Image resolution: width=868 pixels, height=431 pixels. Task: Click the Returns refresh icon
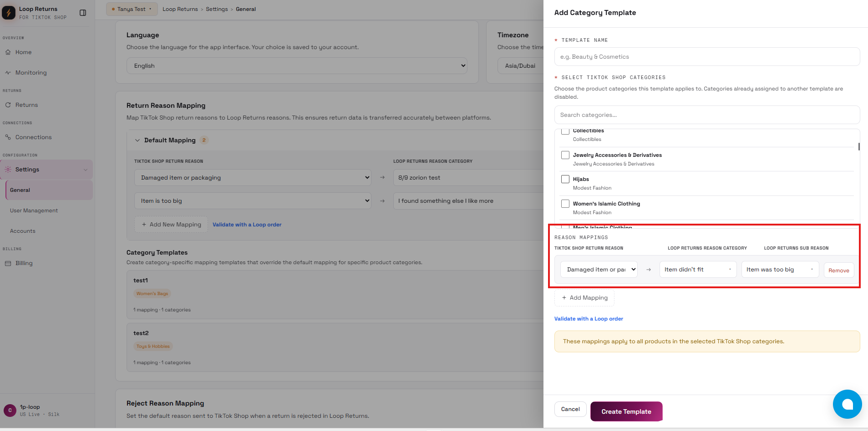pyautogui.click(x=8, y=105)
